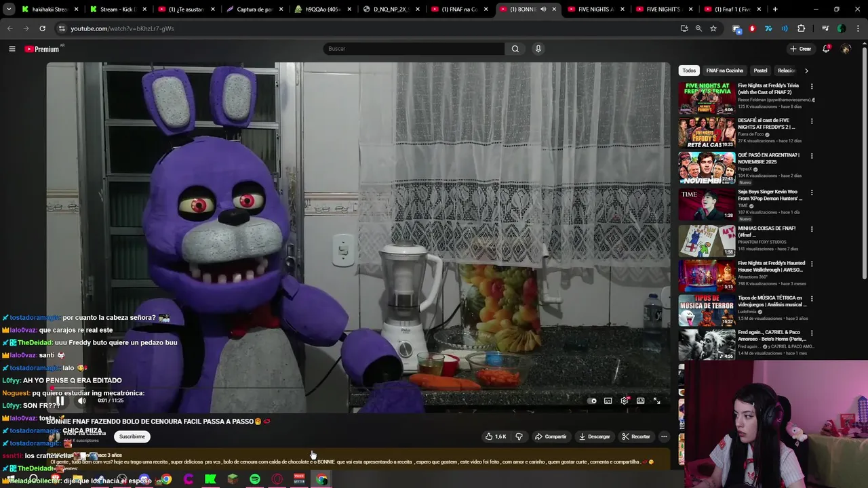868x488 pixels.
Task: Open options for Five Nights at Freddy's Trivia video
Action: click(x=812, y=86)
